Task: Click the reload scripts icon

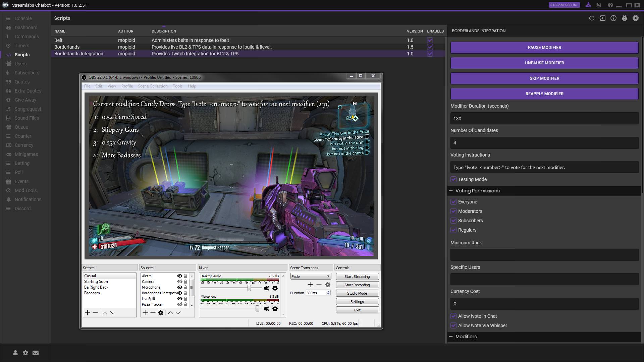Action: point(591,18)
